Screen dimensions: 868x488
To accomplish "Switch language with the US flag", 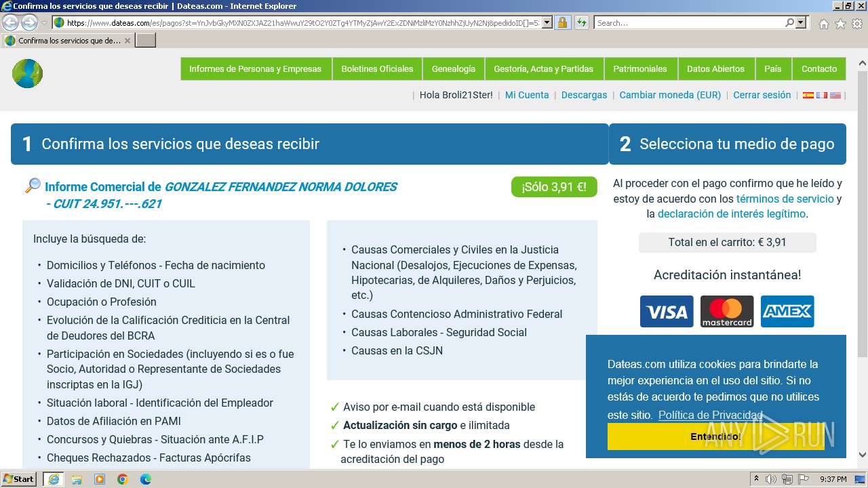I will [835, 96].
